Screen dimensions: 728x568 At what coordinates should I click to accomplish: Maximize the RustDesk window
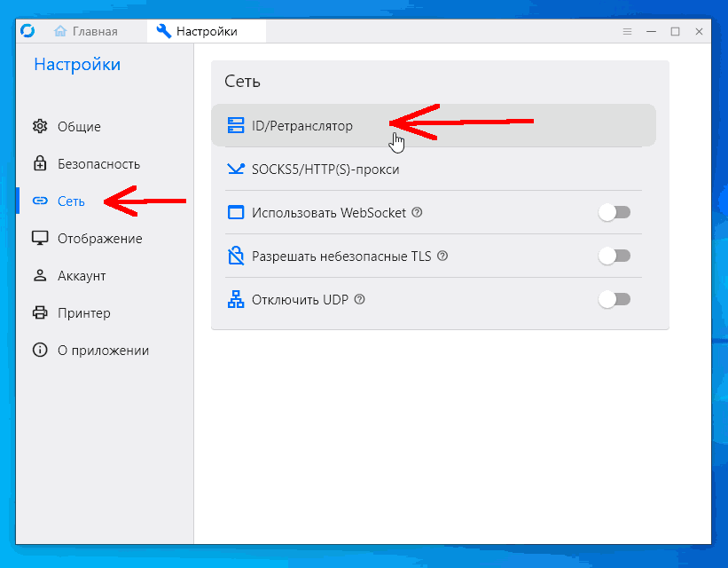tap(675, 31)
